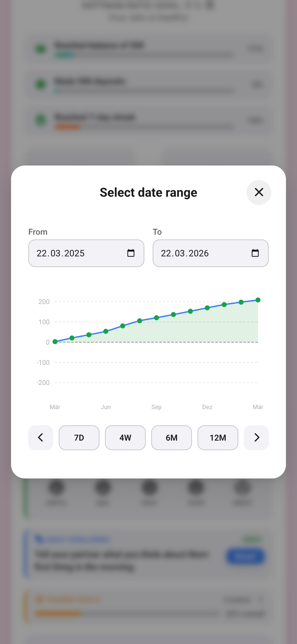
Task: Open calendar picker in To field
Action: (255, 253)
